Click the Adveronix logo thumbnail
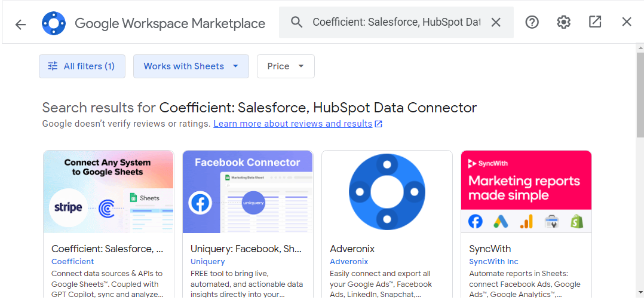This screenshot has height=306, width=644. pyautogui.click(x=387, y=192)
